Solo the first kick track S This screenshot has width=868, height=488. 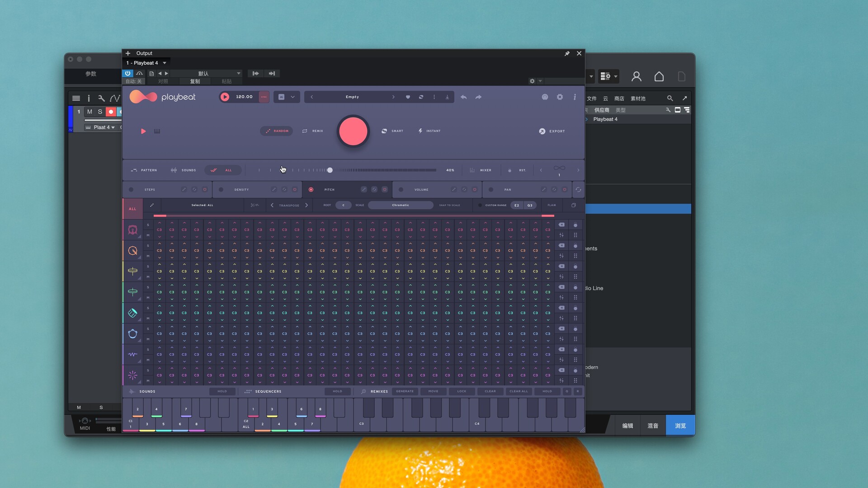[148, 225]
